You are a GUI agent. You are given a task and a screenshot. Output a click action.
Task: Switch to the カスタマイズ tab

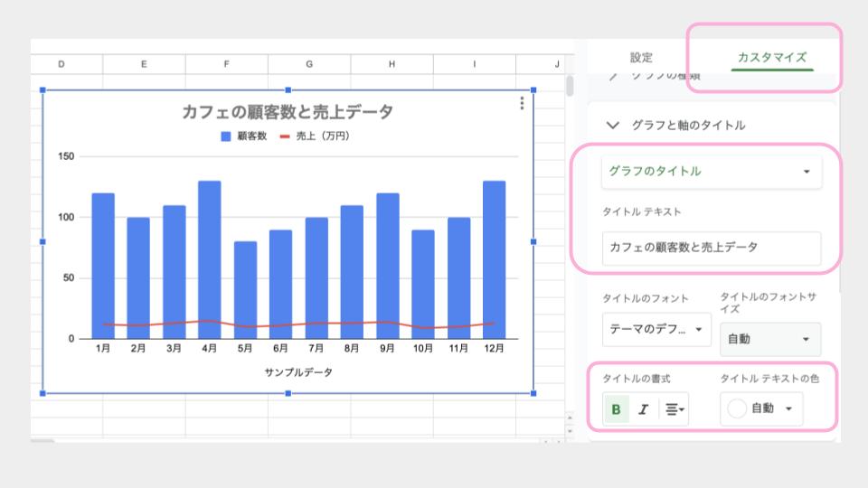click(x=771, y=57)
